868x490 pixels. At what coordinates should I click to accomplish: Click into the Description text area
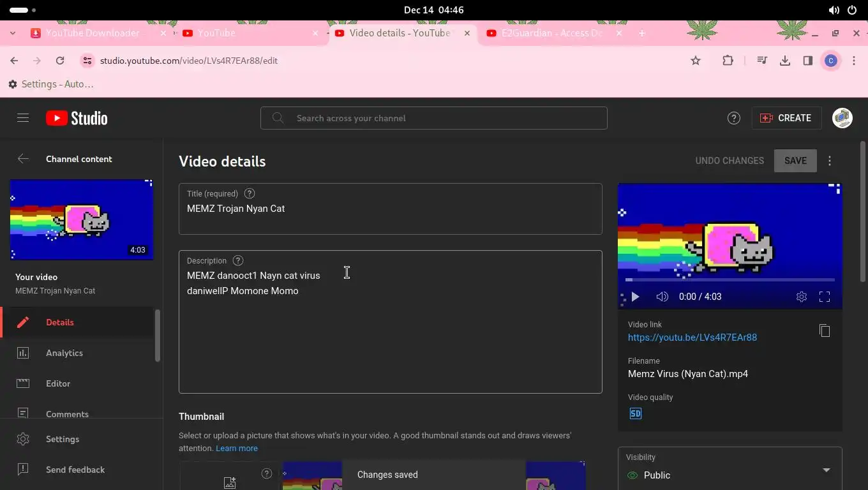[x=391, y=322]
